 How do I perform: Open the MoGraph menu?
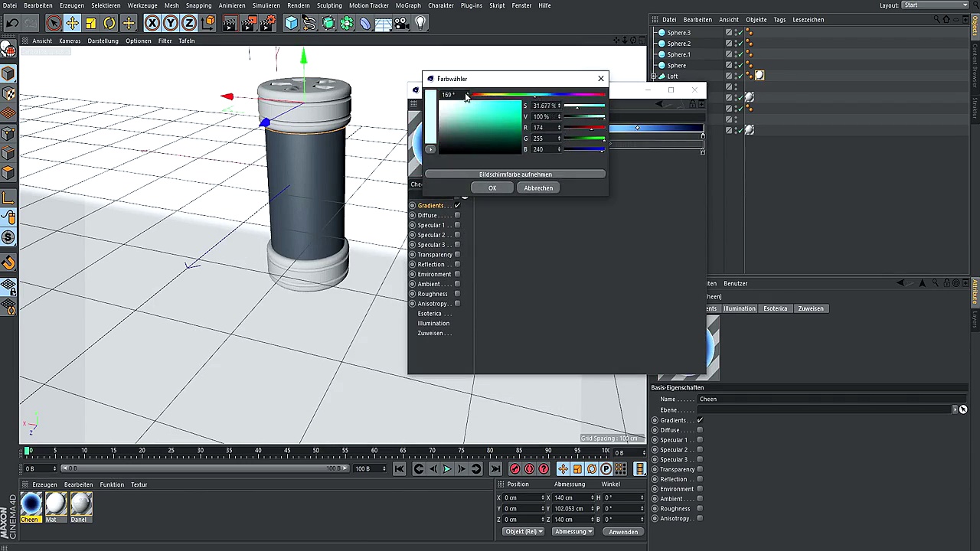[408, 5]
